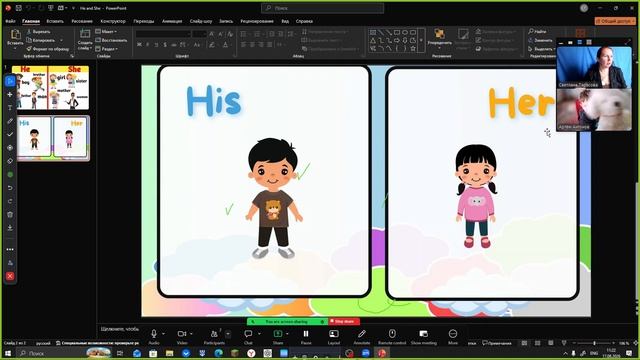
Task: Click the Zoom Participants icon
Action: coord(214,334)
